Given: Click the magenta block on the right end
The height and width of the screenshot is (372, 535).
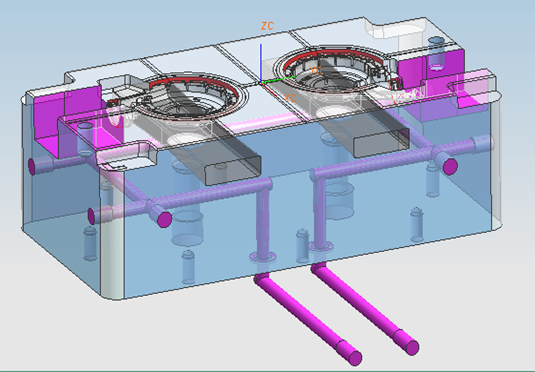Looking at the screenshot, I should [431, 68].
